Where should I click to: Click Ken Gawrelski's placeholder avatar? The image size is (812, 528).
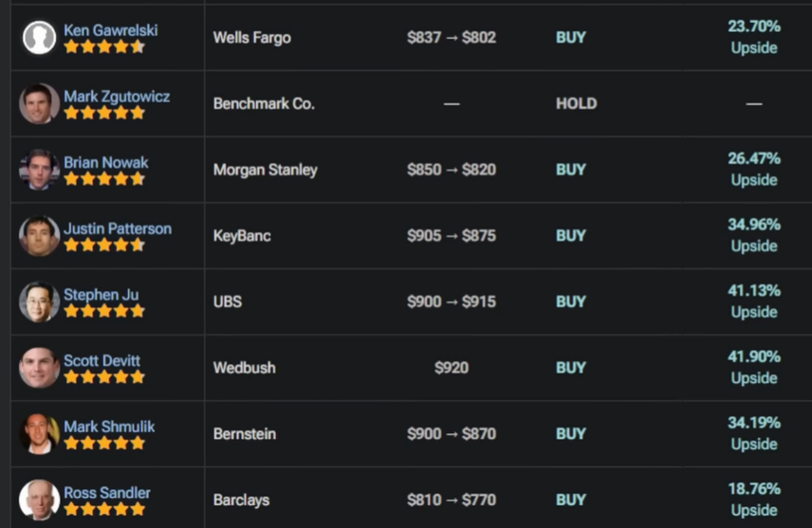[x=39, y=37]
